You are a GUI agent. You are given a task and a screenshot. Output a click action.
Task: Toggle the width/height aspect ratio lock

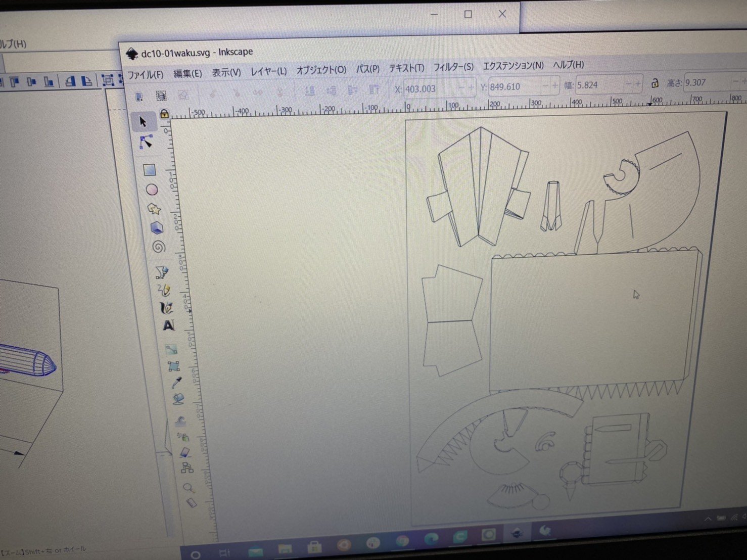coord(655,83)
